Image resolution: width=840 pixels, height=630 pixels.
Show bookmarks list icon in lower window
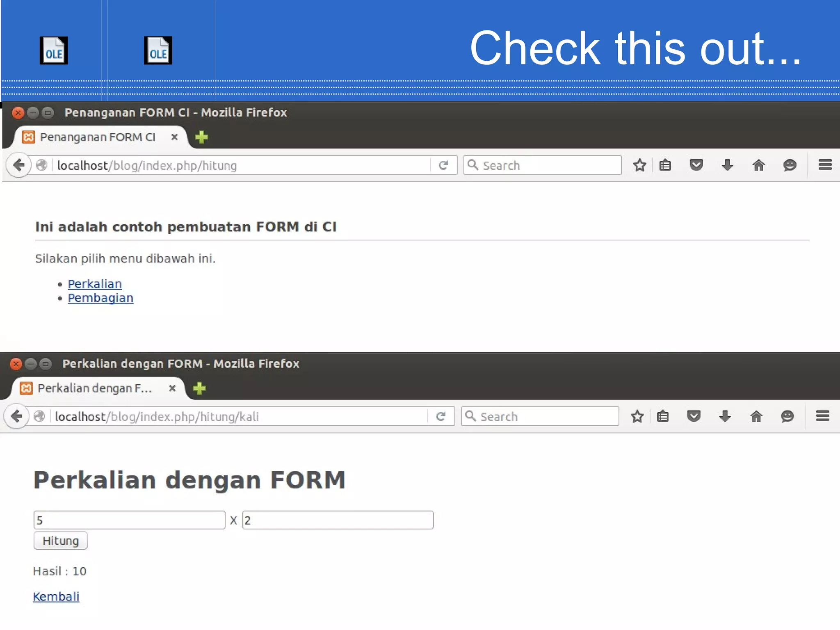click(663, 416)
